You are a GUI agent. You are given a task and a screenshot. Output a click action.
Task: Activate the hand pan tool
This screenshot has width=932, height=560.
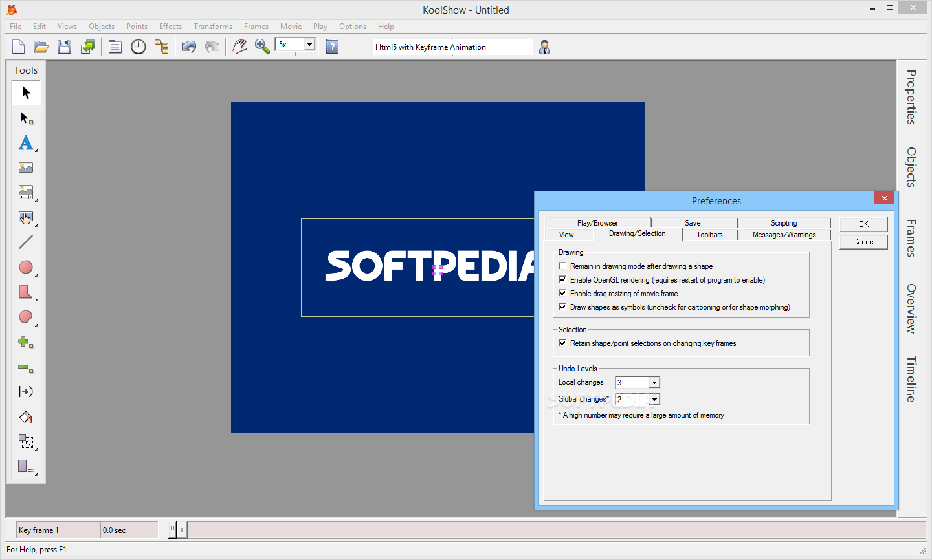click(x=239, y=47)
